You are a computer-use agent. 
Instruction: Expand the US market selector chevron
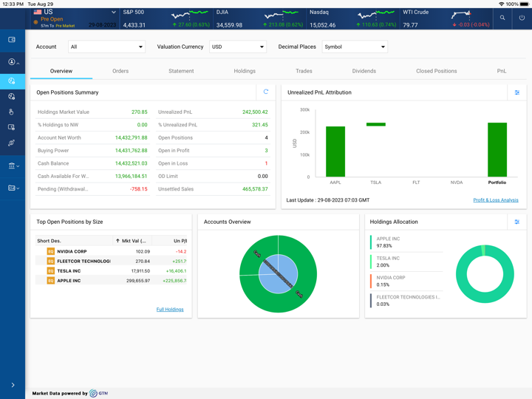tap(114, 13)
